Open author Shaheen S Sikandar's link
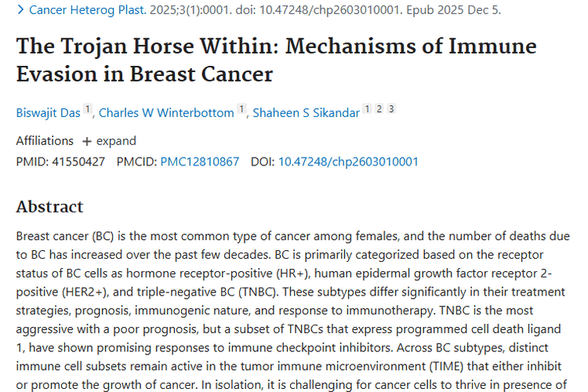The height and width of the screenshot is (392, 588). click(306, 113)
